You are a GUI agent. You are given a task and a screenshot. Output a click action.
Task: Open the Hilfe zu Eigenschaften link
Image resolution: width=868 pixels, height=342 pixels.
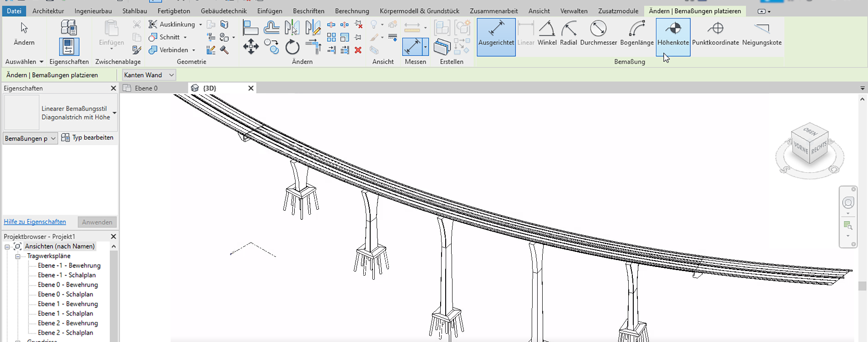point(35,222)
